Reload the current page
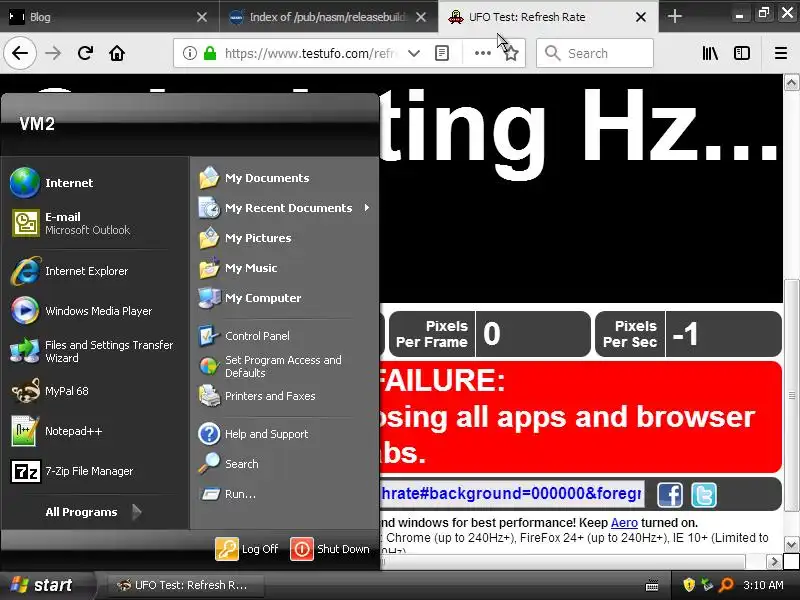800x600 pixels. pos(85,53)
